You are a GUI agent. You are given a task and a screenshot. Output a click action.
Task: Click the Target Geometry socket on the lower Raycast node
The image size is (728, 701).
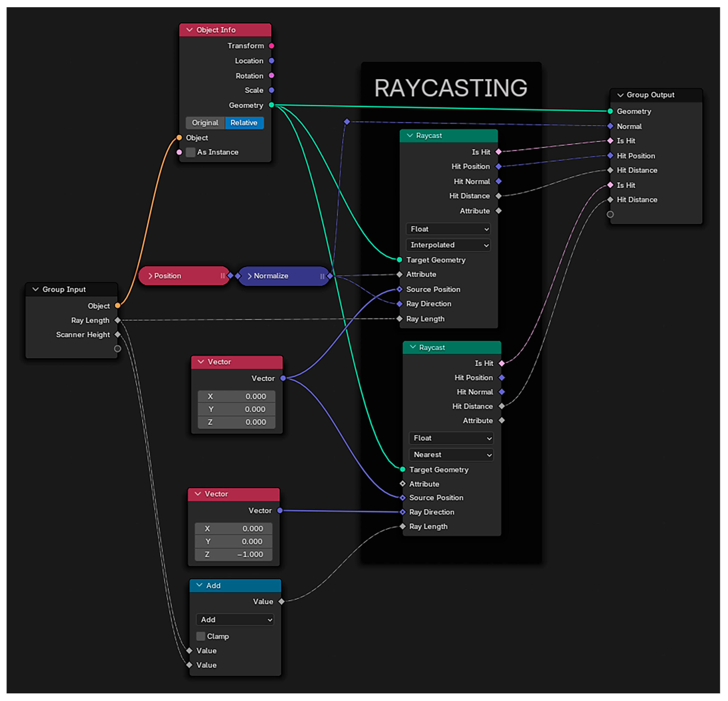(403, 469)
